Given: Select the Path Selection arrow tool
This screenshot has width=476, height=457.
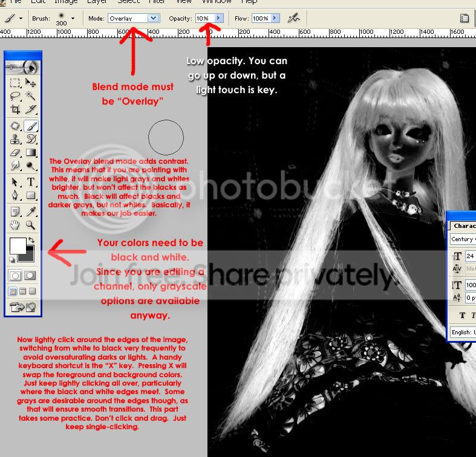Looking at the screenshot, I should pyautogui.click(x=15, y=182).
